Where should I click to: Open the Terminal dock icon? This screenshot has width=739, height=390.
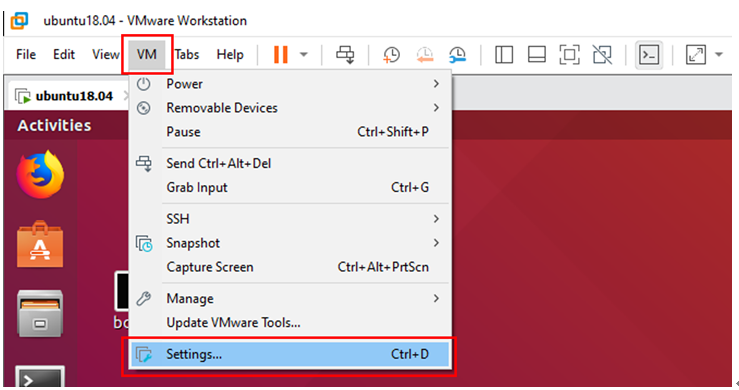click(40, 376)
